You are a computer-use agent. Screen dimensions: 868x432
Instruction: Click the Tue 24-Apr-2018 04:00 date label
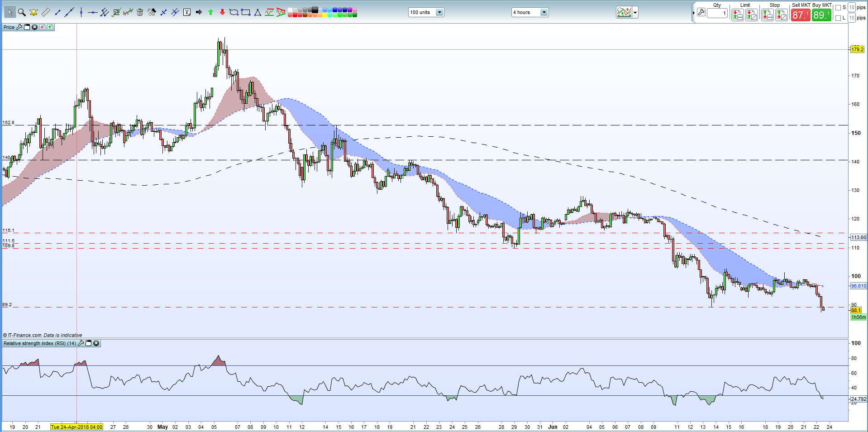pos(76,427)
